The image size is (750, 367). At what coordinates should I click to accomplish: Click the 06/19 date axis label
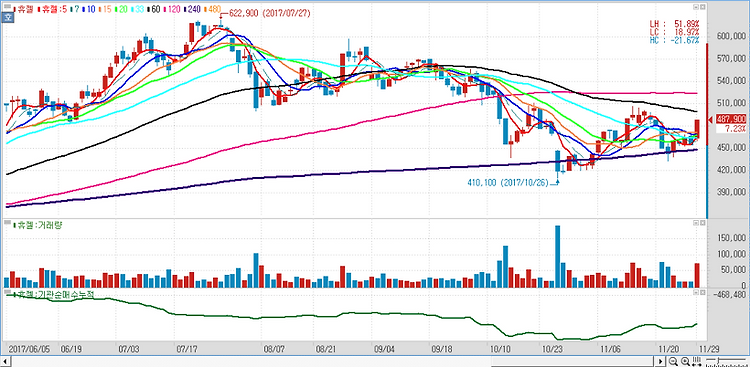70,349
